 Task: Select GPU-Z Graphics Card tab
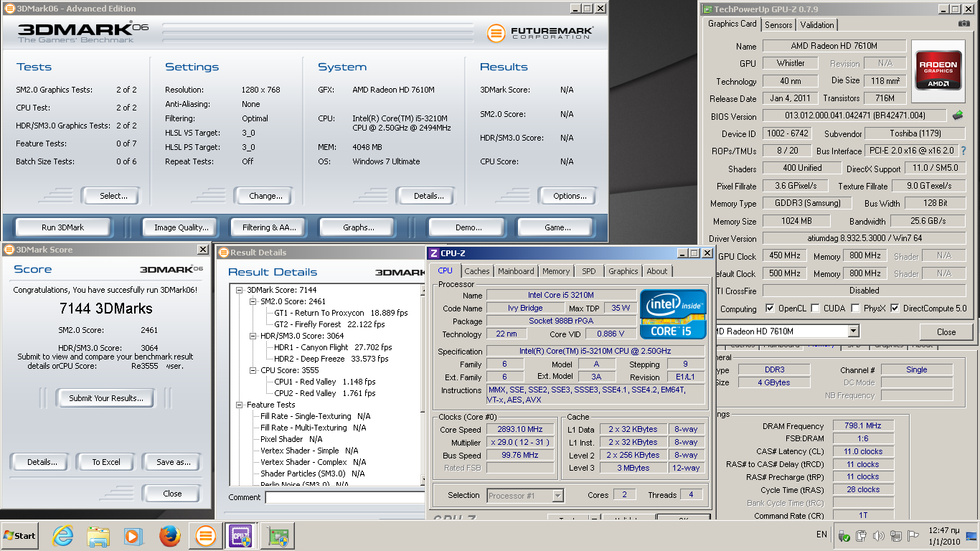click(x=732, y=24)
